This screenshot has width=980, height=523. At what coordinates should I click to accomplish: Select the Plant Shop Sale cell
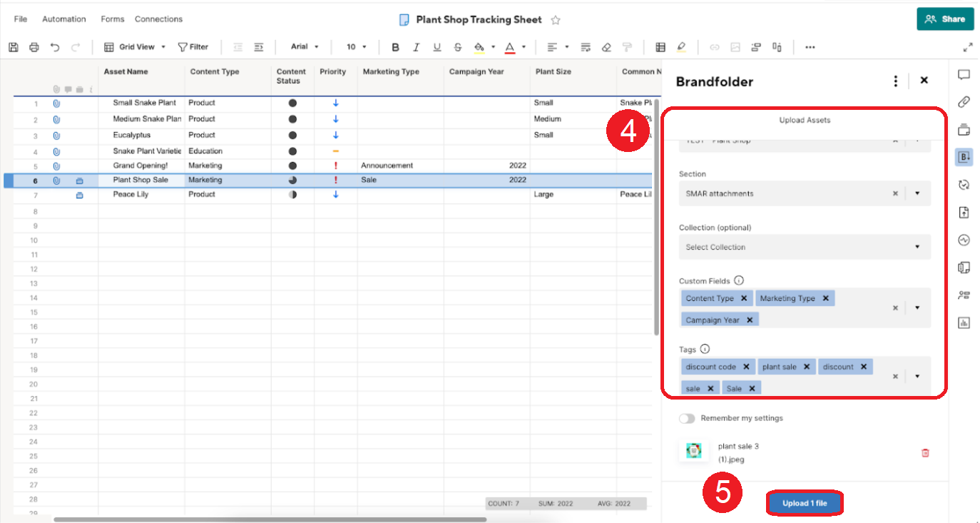pyautogui.click(x=141, y=180)
